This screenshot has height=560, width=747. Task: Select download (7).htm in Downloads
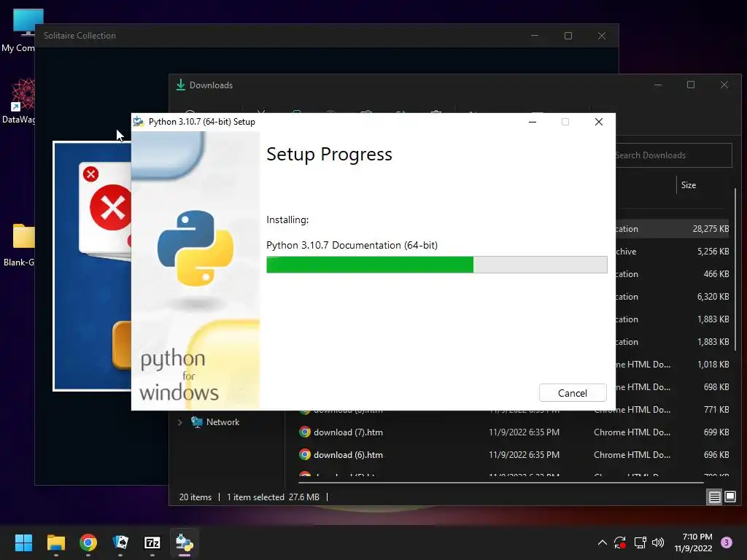click(x=348, y=432)
